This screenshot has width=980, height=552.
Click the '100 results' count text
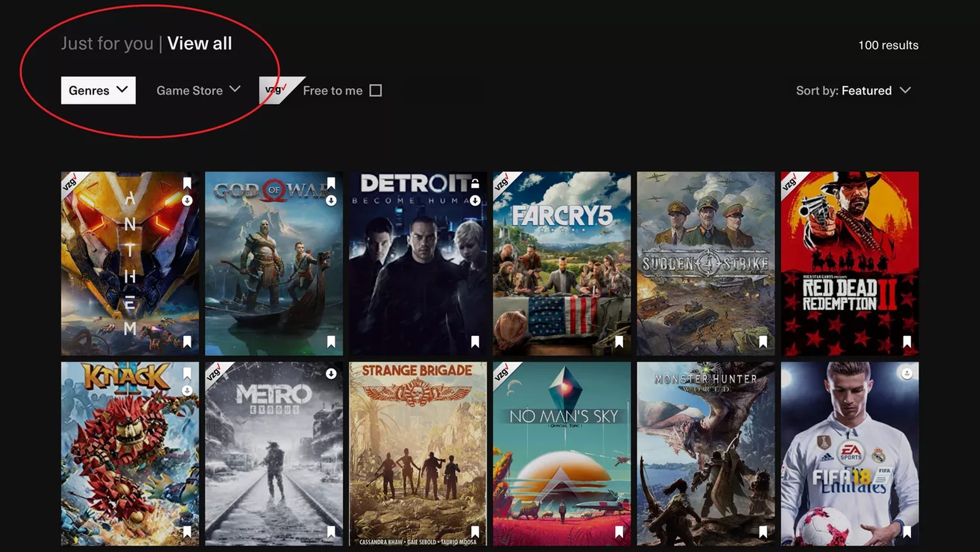click(x=888, y=45)
